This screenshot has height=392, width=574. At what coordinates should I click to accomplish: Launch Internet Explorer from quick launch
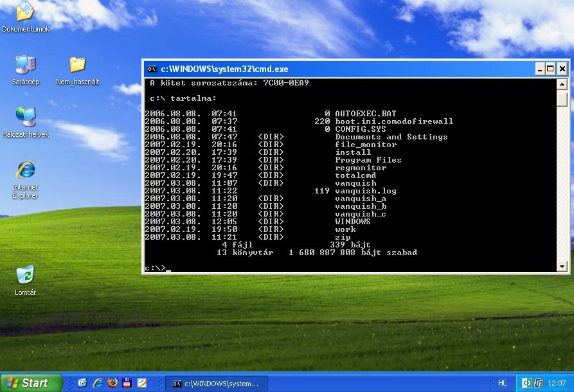(x=97, y=383)
